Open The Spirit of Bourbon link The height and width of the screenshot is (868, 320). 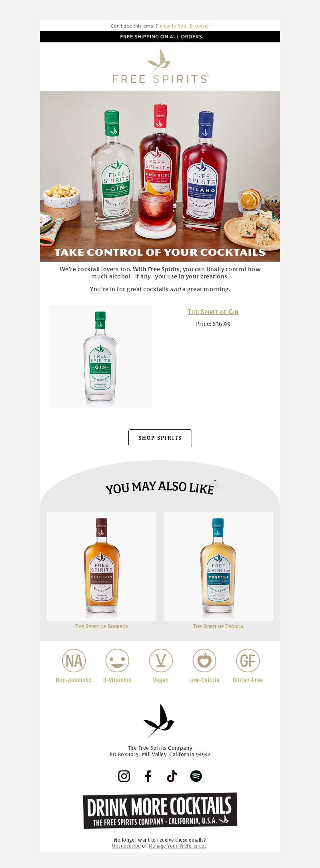click(x=102, y=626)
